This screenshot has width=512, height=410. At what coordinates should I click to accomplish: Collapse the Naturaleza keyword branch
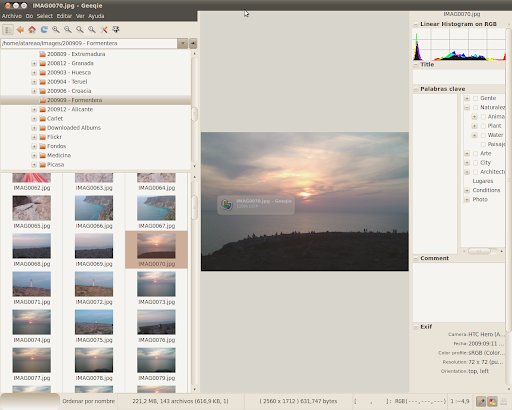(467, 107)
